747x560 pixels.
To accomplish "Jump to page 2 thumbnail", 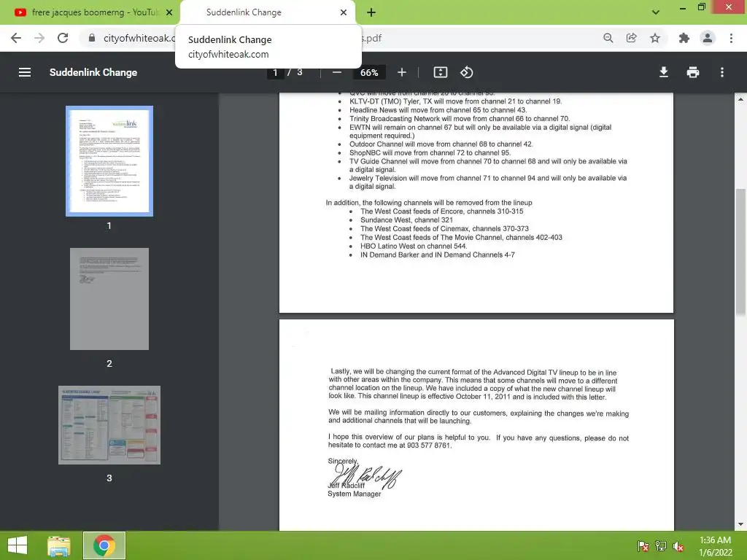I will point(109,299).
